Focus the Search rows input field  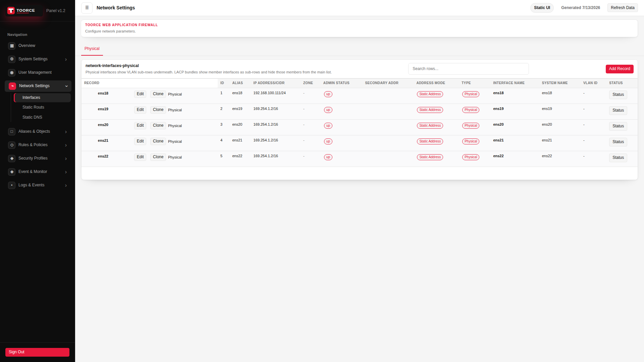coord(469,69)
